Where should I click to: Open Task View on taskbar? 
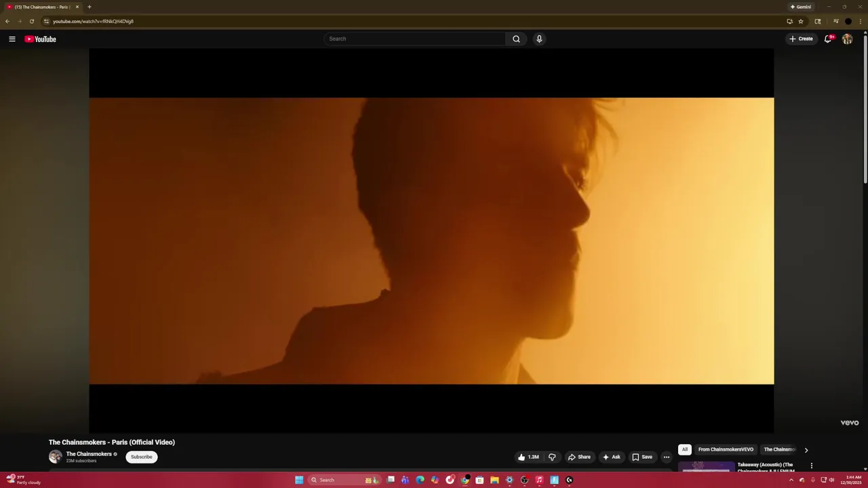(391, 480)
